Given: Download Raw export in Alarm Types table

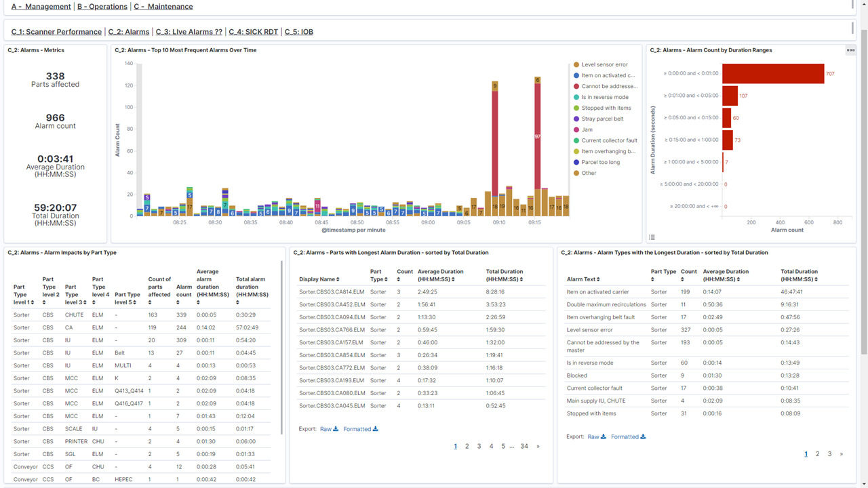Looking at the screenshot, I should point(597,436).
